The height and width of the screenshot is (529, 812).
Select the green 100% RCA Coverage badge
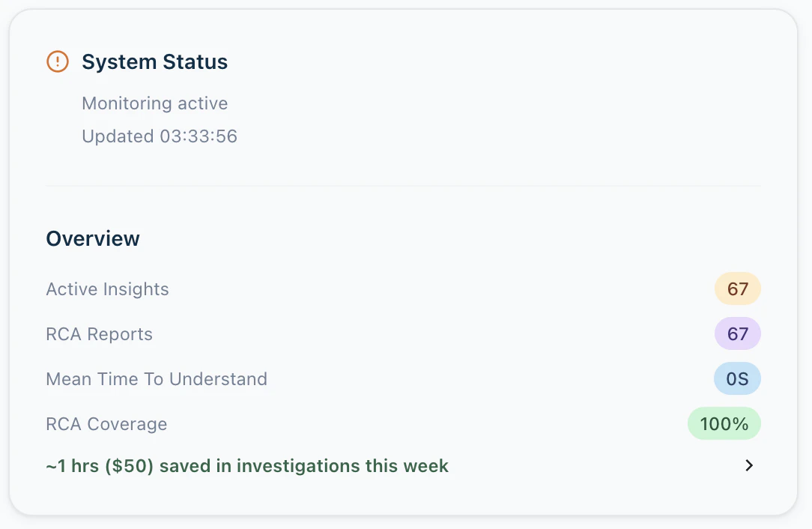pos(724,424)
